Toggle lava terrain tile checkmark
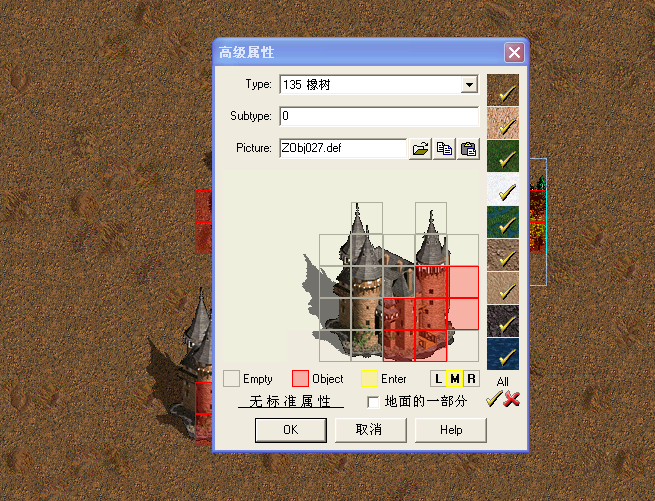Image resolution: width=655 pixels, height=501 pixels. click(x=503, y=321)
